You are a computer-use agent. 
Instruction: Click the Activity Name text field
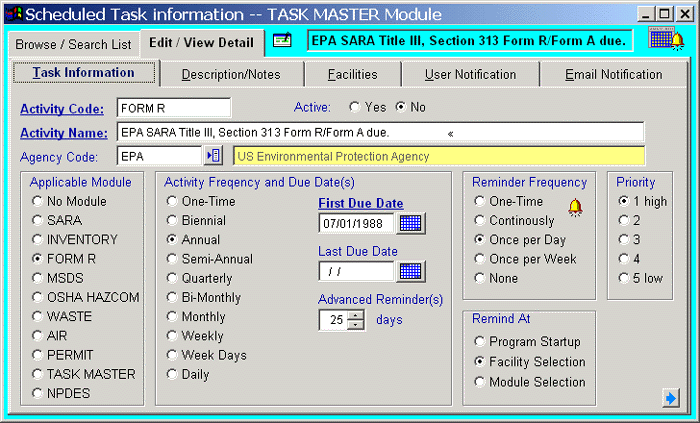(380, 132)
